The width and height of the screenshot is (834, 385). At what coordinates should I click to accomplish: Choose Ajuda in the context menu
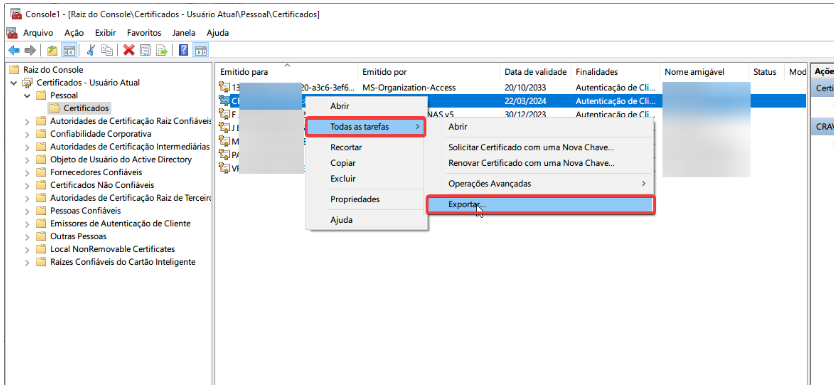click(x=366, y=220)
